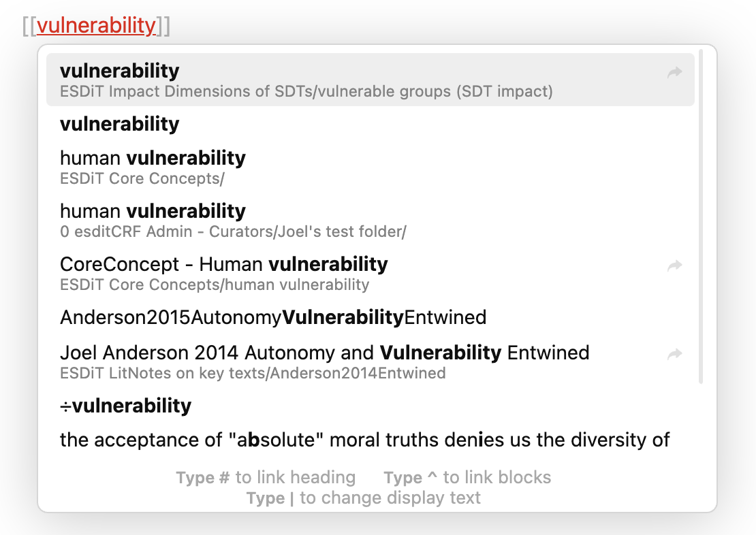The width and height of the screenshot is (756, 535).
Task: Click the forward arrow icon beside highlighted vulnerability suggestion
Action: point(674,71)
